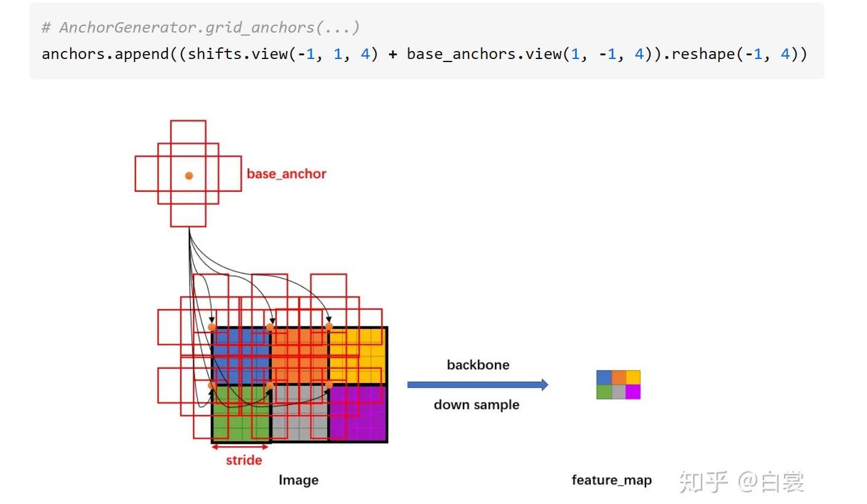The height and width of the screenshot is (504, 867).
Task: Pick the orange cell in the small feature map
Action: [619, 377]
